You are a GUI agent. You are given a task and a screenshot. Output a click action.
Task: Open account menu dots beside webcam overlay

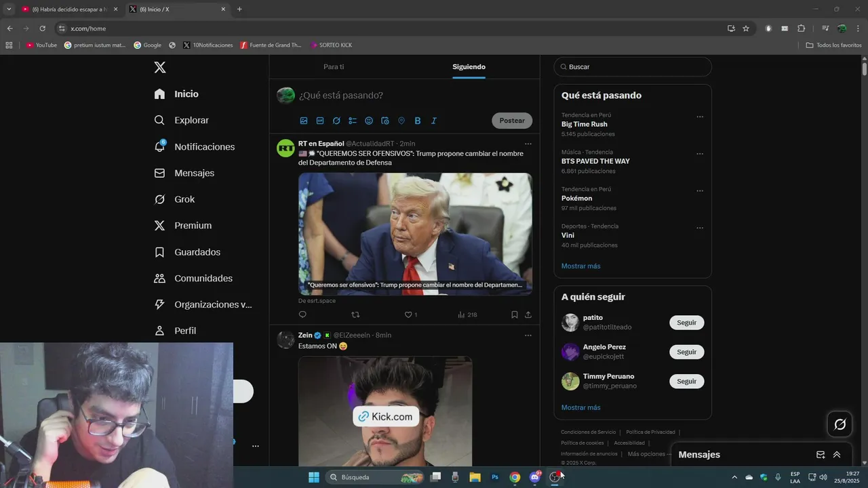point(255,446)
